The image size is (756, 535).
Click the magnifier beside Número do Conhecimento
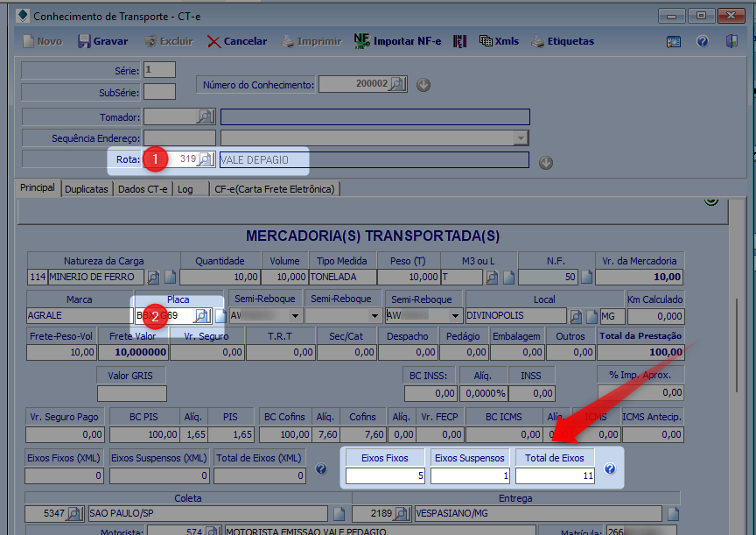397,85
